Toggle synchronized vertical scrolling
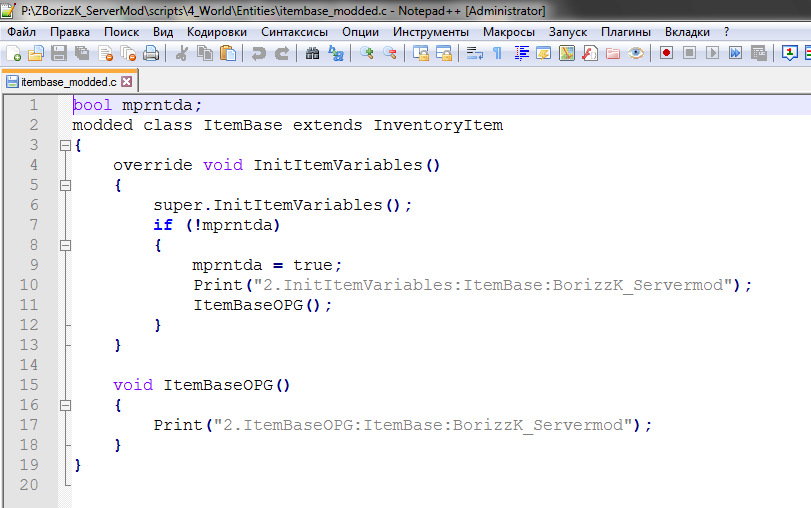811x508 pixels. [x=421, y=53]
